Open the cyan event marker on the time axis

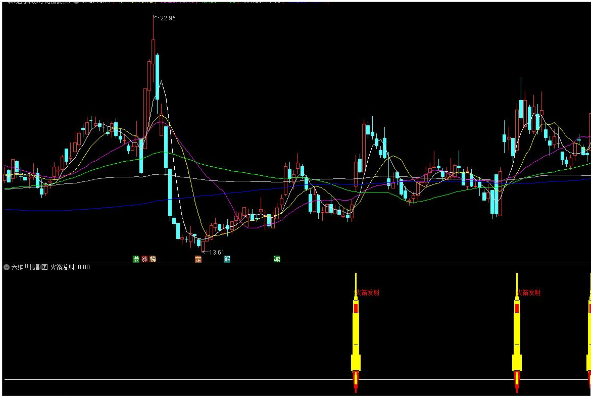click(227, 259)
